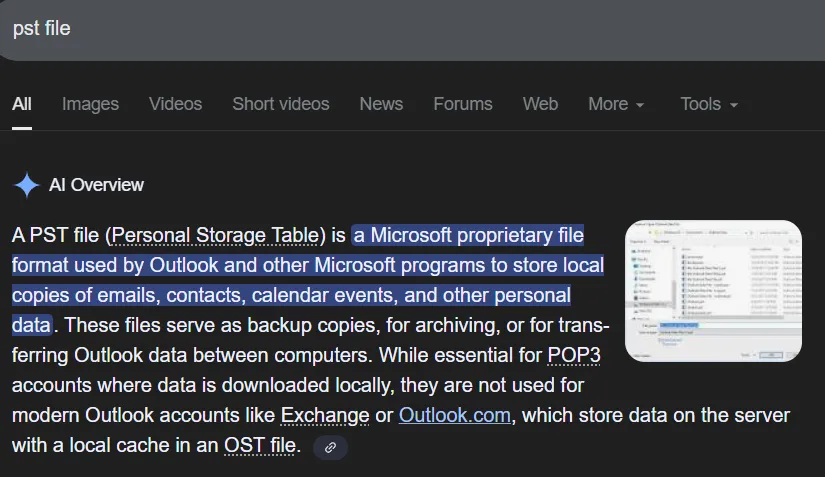Click the search box containing "pst file"

pyautogui.click(x=400, y=28)
